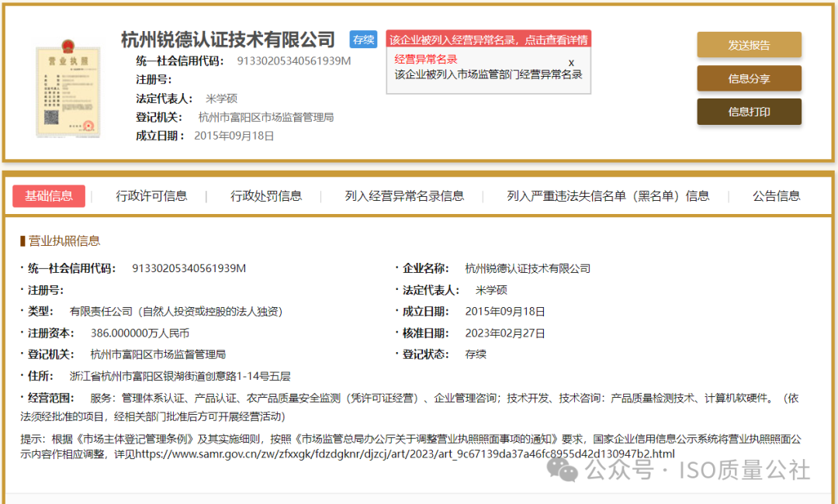Click the QR code on the business license
This screenshot has width=838, height=504.
[51, 116]
